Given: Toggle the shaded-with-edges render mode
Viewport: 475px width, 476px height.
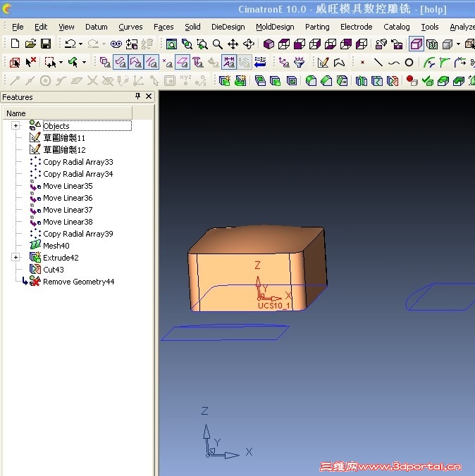Looking at the screenshot, I should 416,44.
